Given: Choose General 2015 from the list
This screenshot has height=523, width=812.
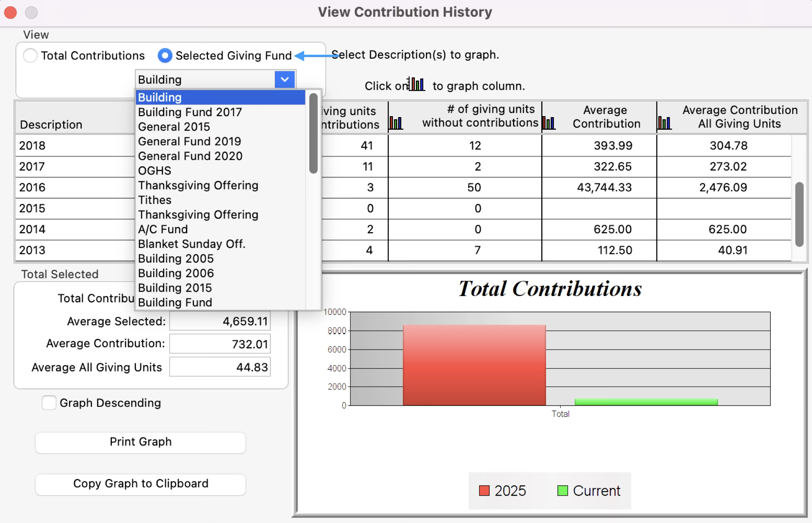Looking at the screenshot, I should click(220, 127).
